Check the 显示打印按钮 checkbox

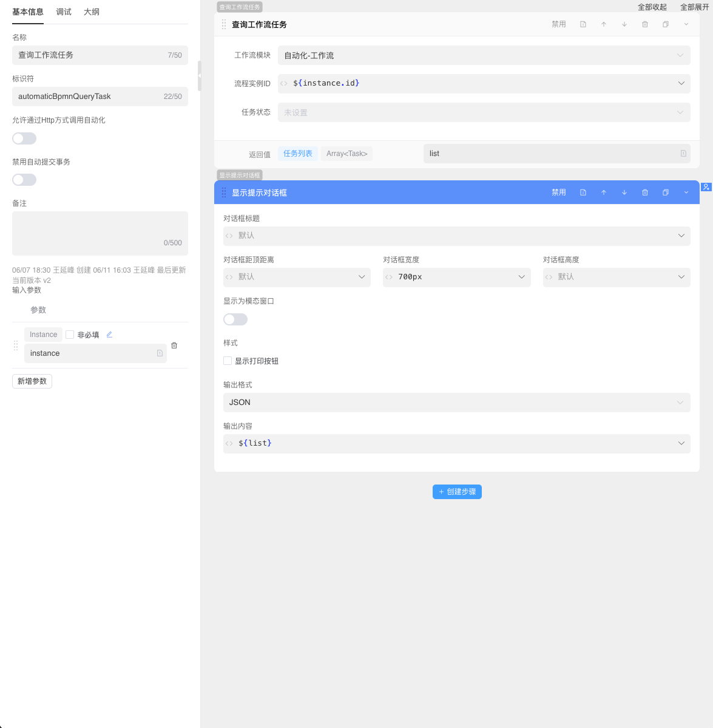click(x=228, y=361)
